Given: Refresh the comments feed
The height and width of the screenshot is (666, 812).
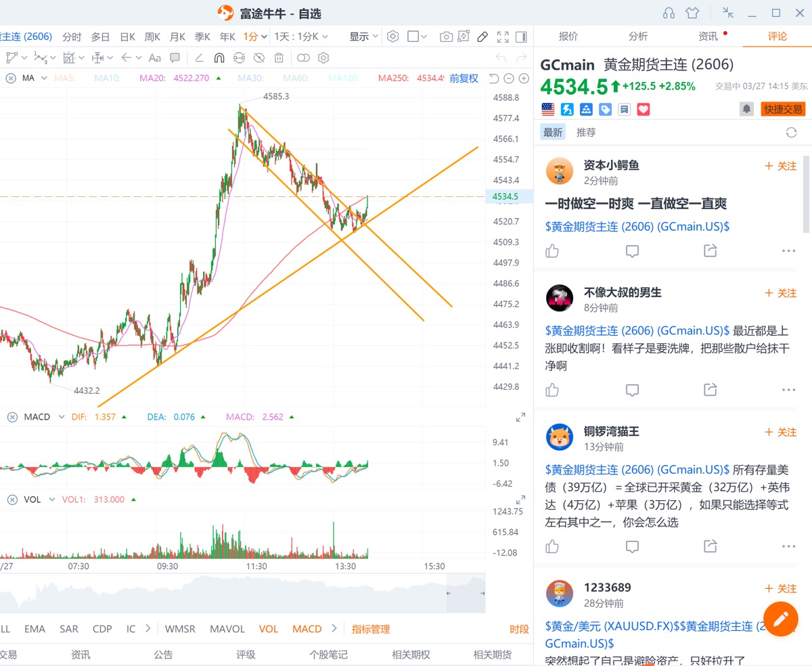Looking at the screenshot, I should 791,133.
